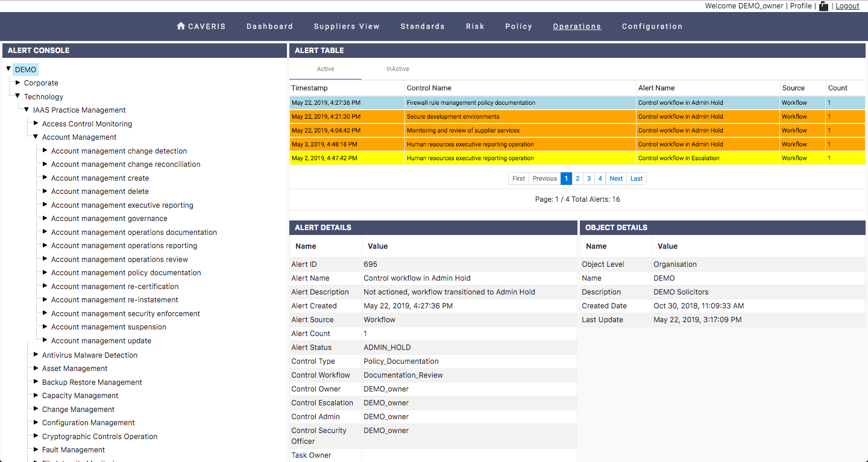Collapse the DEMO tree node
Image resolution: width=868 pixels, height=462 pixels.
[8, 69]
